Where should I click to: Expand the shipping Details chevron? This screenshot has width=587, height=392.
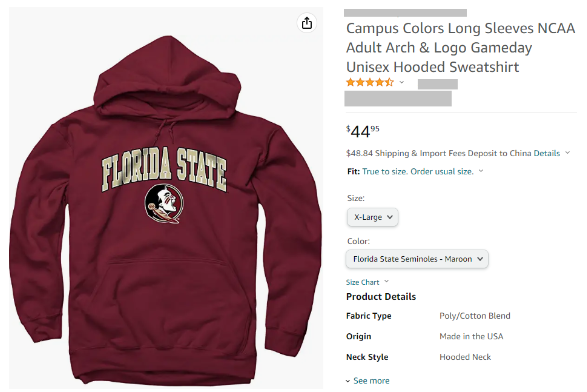568,153
